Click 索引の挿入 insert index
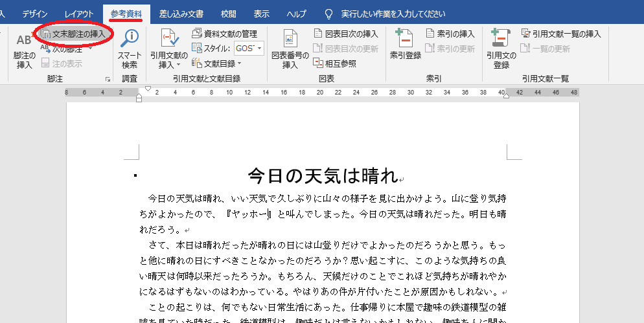The width and height of the screenshot is (644, 323). 450,34
